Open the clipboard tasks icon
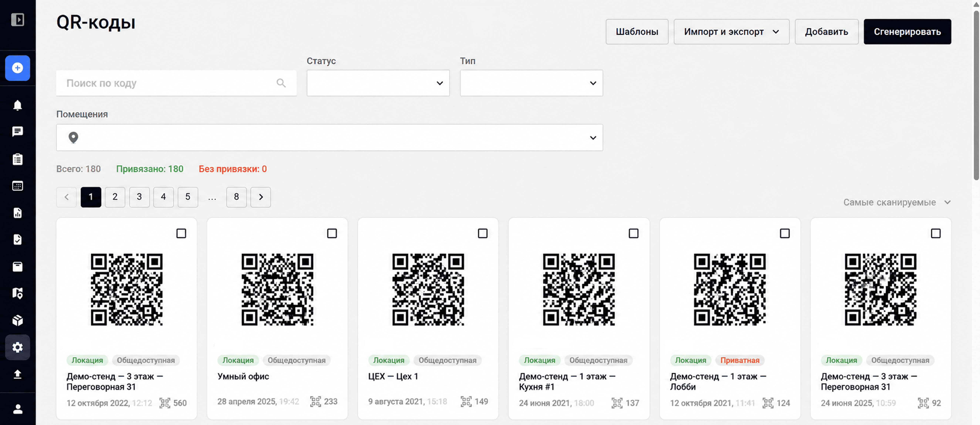 pos(18,159)
